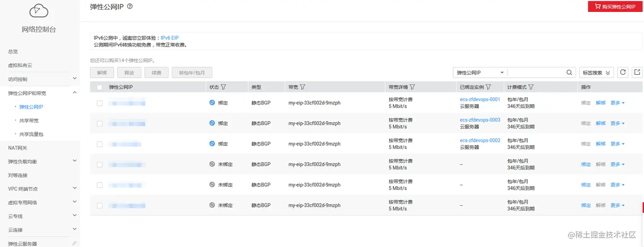The height and width of the screenshot is (247, 644).
Task: Click the 续费 toolbar button
Action: (x=157, y=73)
